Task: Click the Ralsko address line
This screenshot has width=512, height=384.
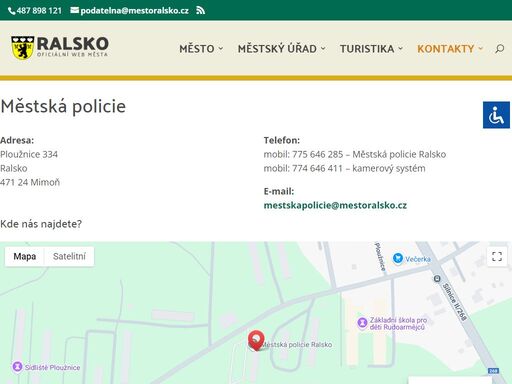Action: click(x=14, y=168)
